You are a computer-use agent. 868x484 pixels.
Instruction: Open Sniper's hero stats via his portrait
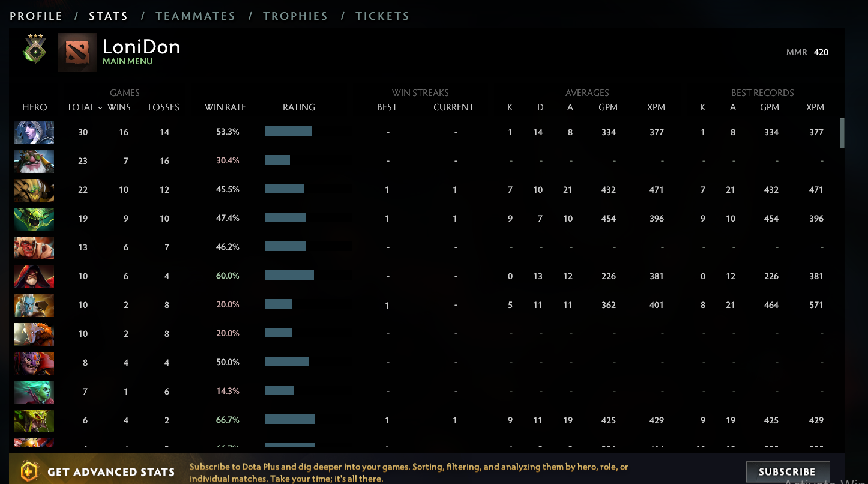click(x=34, y=161)
